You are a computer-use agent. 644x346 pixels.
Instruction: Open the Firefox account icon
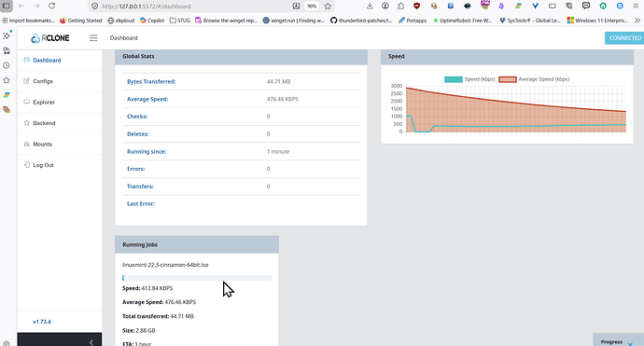point(385,6)
